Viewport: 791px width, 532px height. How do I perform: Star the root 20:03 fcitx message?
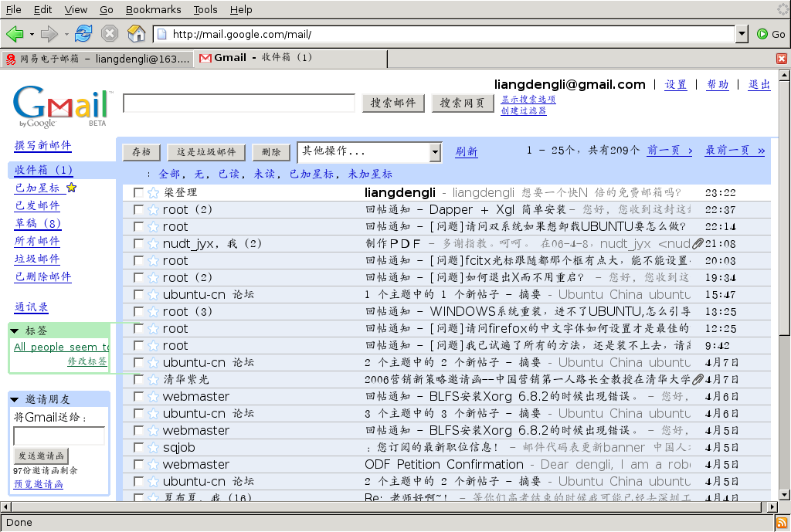[154, 261]
